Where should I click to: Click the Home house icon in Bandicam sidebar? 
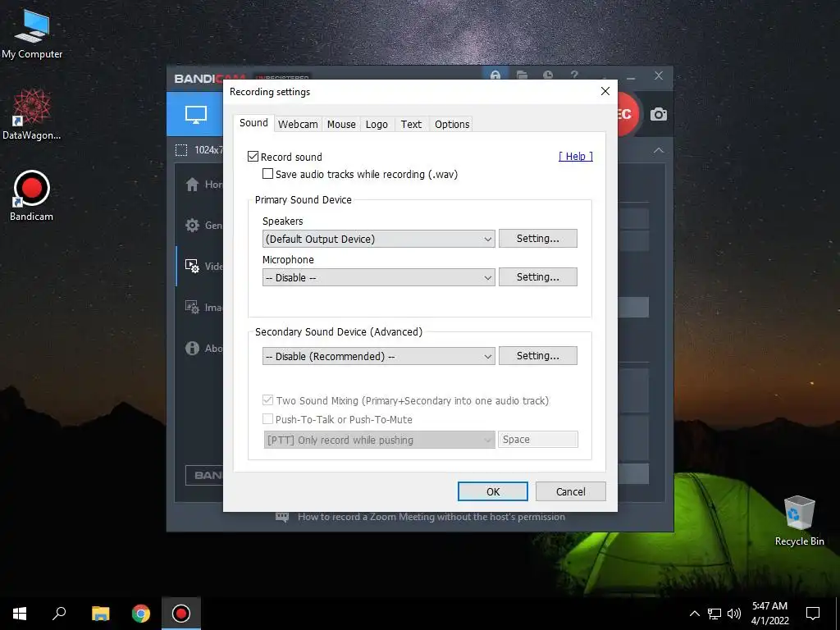pos(192,185)
